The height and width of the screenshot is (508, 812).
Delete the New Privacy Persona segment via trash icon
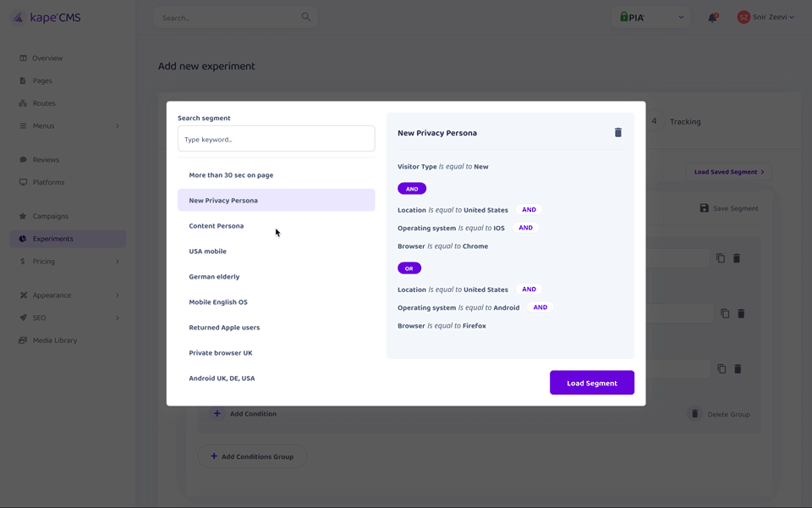(x=617, y=133)
